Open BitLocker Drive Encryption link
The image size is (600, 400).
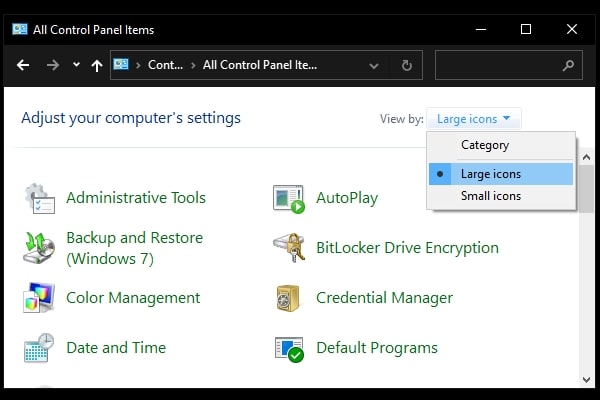407,248
